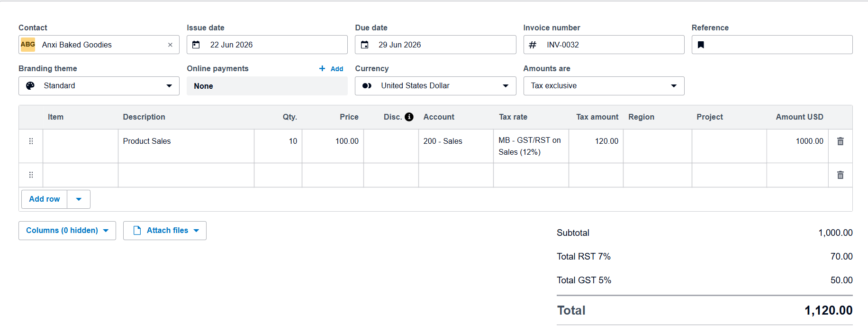Expand the Add row arrow menu

[79, 199]
